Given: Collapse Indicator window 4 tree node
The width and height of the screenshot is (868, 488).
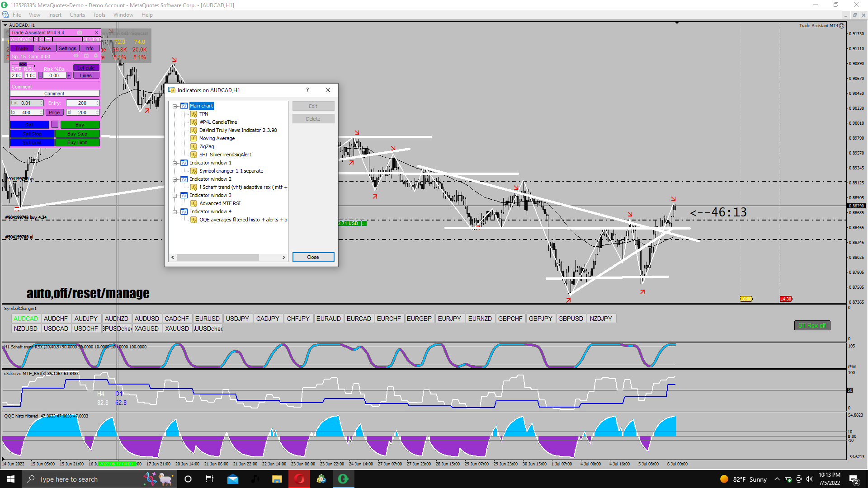Looking at the screenshot, I should [175, 212].
